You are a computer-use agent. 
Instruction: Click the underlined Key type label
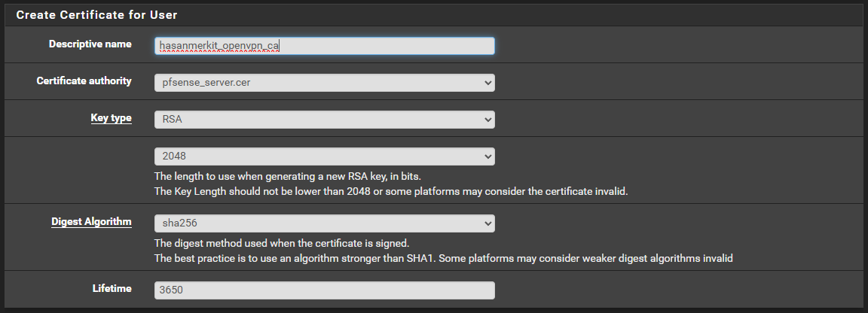pyautogui.click(x=112, y=118)
